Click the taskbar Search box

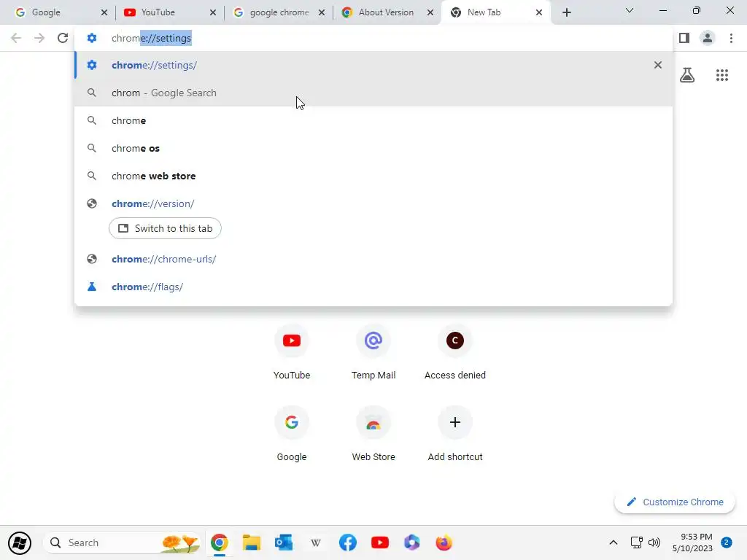121,542
